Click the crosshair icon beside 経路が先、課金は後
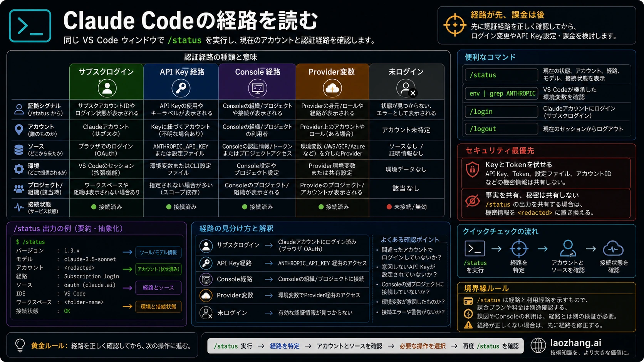 (454, 25)
